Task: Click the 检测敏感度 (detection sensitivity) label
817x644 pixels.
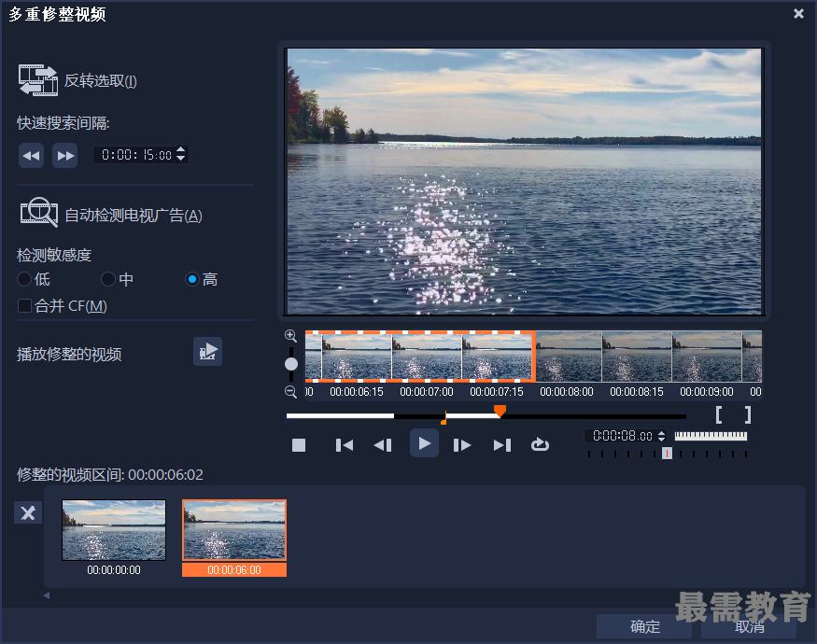Action: (54, 255)
